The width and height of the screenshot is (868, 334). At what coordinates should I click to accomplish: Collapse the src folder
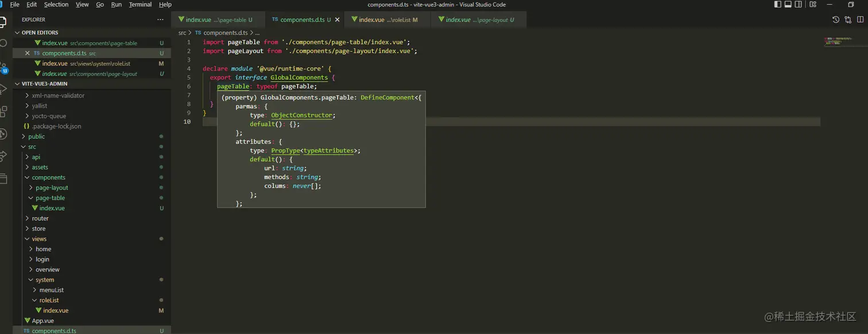92,147
